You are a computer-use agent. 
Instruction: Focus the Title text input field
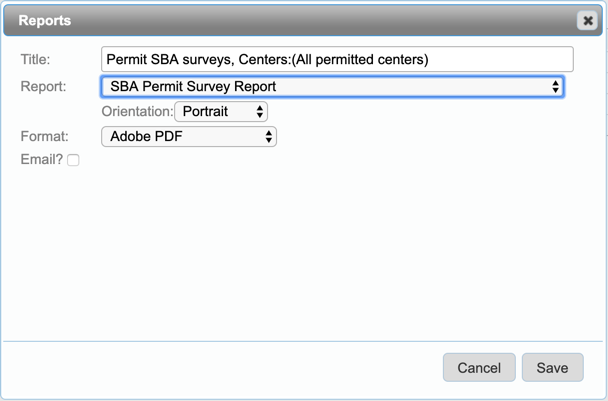coord(337,60)
